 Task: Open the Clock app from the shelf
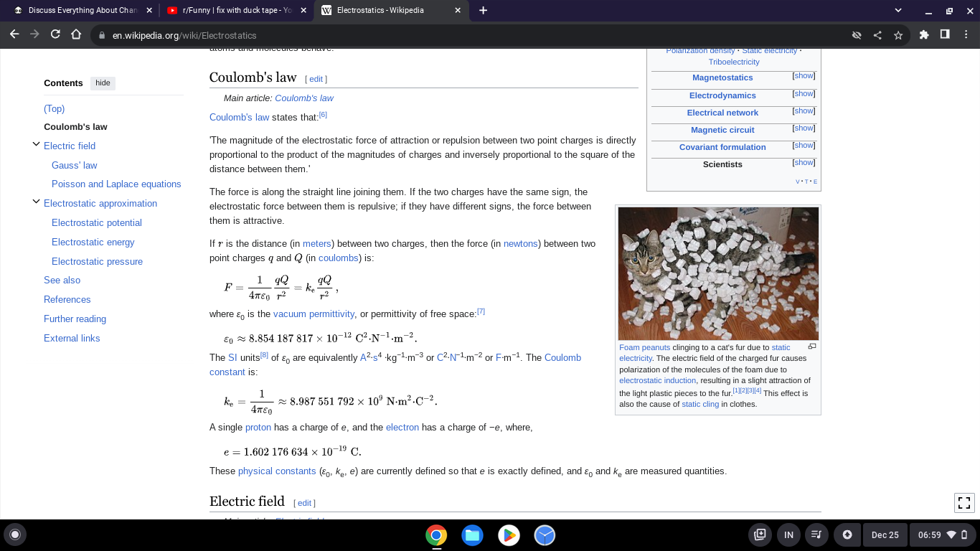(x=545, y=535)
